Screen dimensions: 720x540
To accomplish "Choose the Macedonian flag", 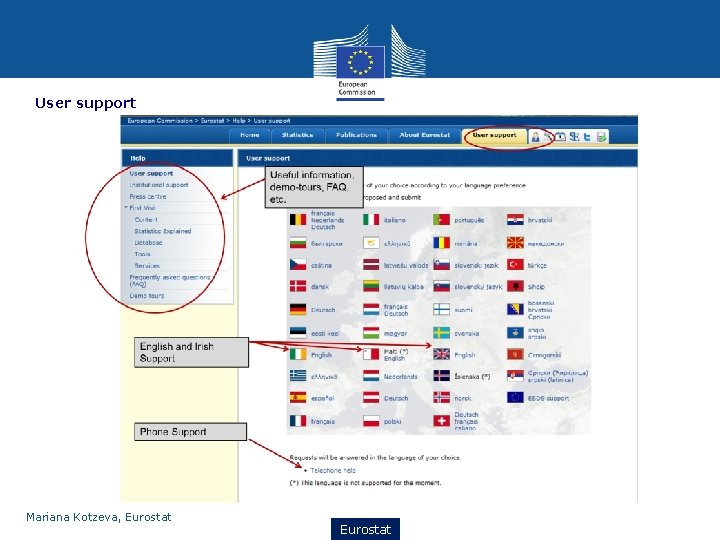I will [x=515, y=243].
